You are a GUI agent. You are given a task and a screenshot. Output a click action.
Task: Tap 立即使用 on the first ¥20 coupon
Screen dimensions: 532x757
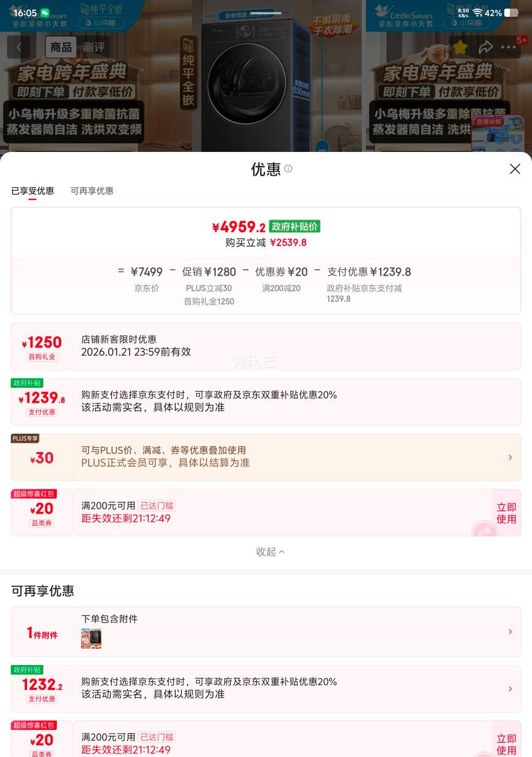click(506, 513)
